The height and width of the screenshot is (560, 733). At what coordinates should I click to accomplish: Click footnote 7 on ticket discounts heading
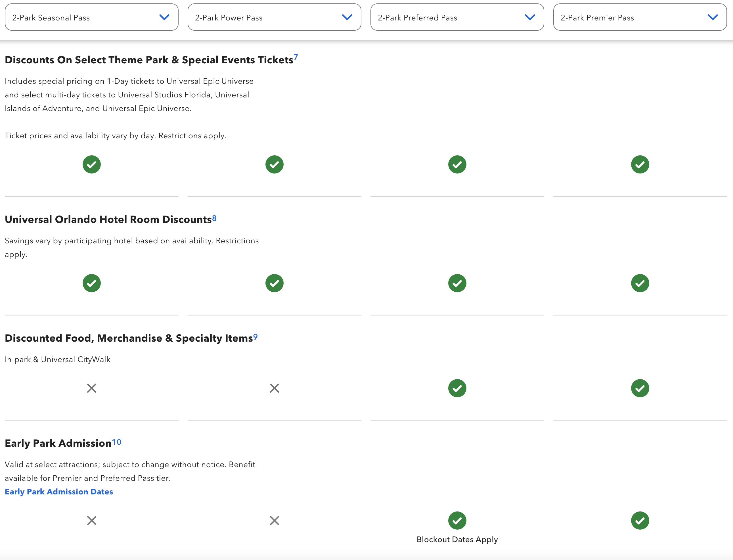click(x=296, y=57)
